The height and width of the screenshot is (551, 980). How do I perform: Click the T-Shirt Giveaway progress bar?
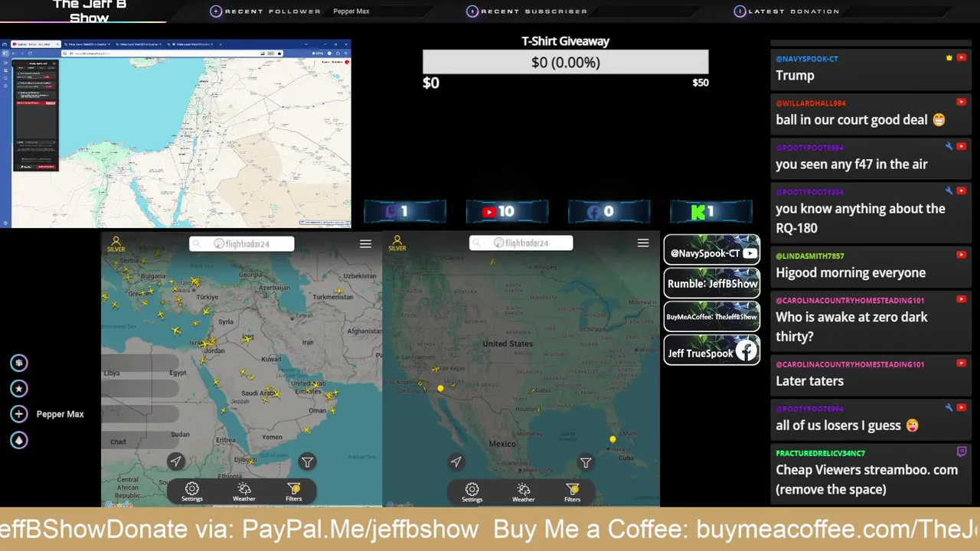click(x=566, y=62)
